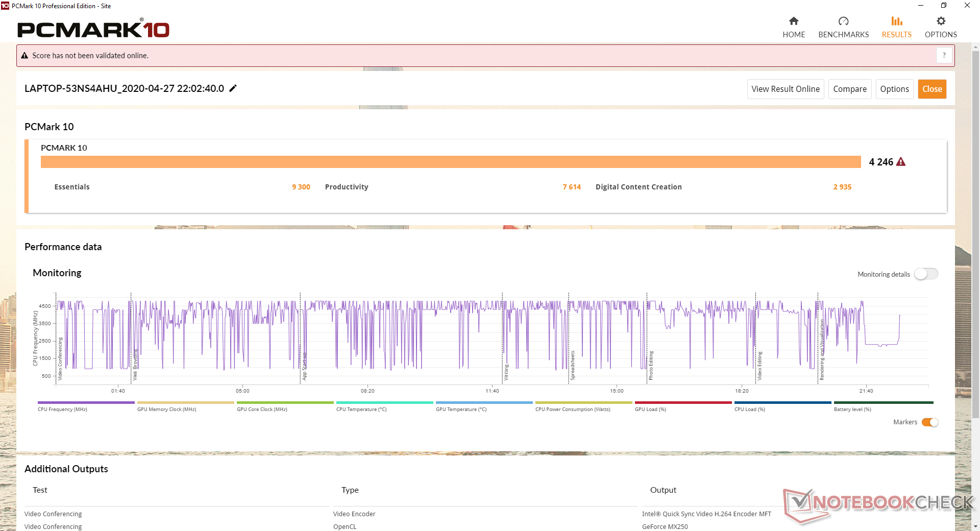Turn off the Markers toggle
The height and width of the screenshot is (531, 980).
pos(929,422)
